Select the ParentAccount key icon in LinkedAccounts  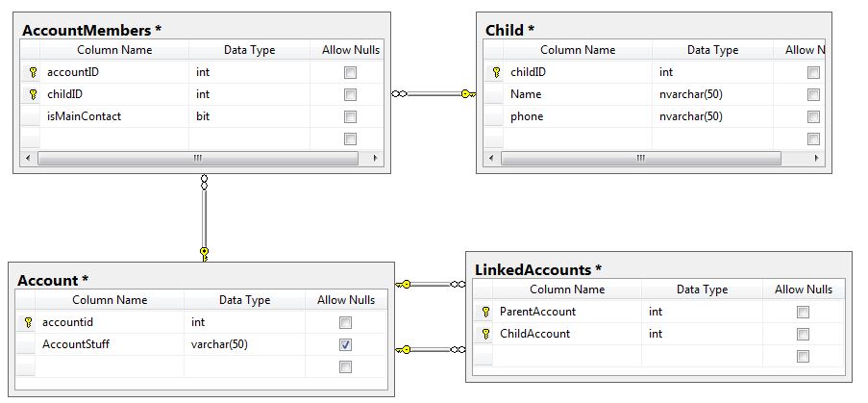tap(485, 312)
